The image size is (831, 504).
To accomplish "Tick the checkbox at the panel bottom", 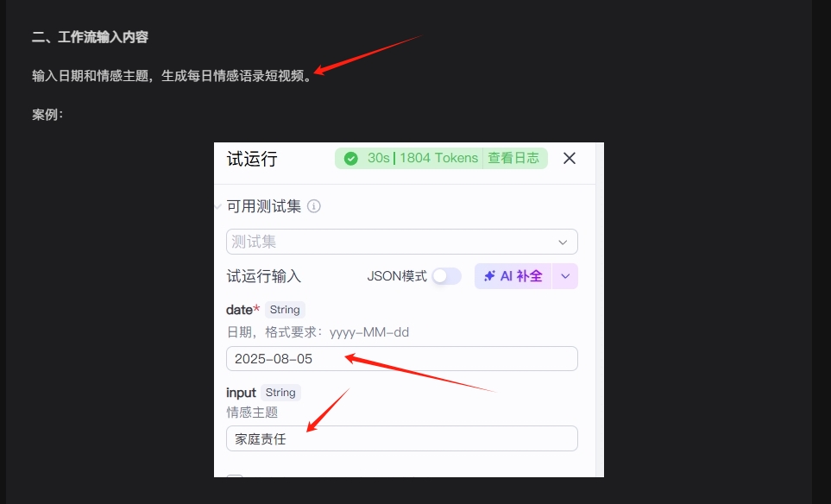I will pyautogui.click(x=234, y=474).
